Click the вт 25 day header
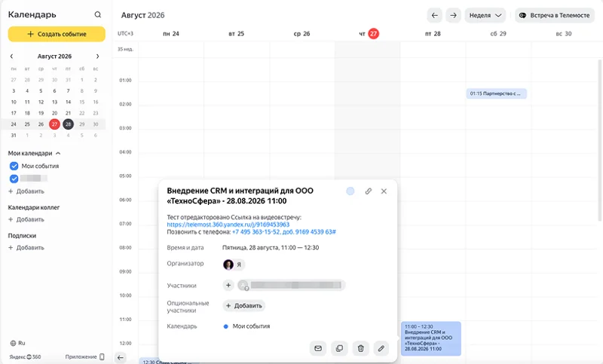603x364 pixels. (x=236, y=34)
